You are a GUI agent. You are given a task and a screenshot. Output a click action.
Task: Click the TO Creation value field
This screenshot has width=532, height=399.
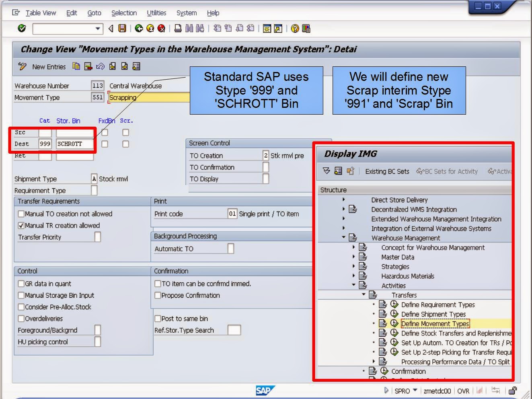tap(266, 155)
